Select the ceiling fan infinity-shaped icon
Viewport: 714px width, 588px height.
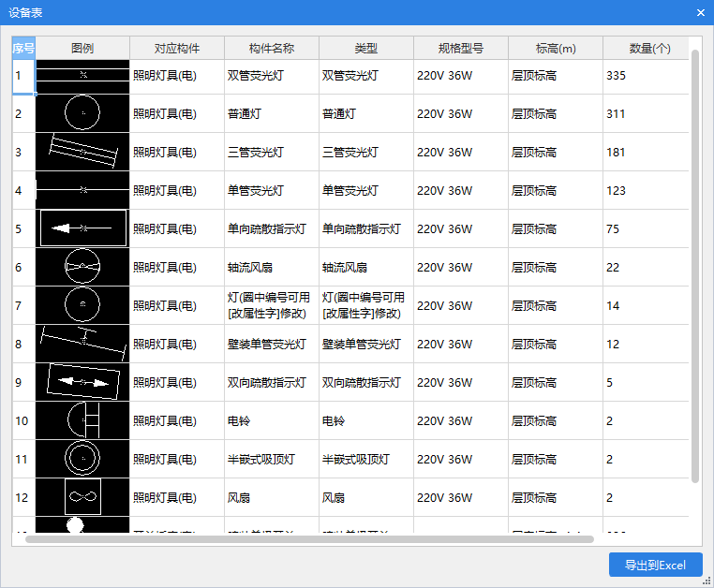click(82, 497)
